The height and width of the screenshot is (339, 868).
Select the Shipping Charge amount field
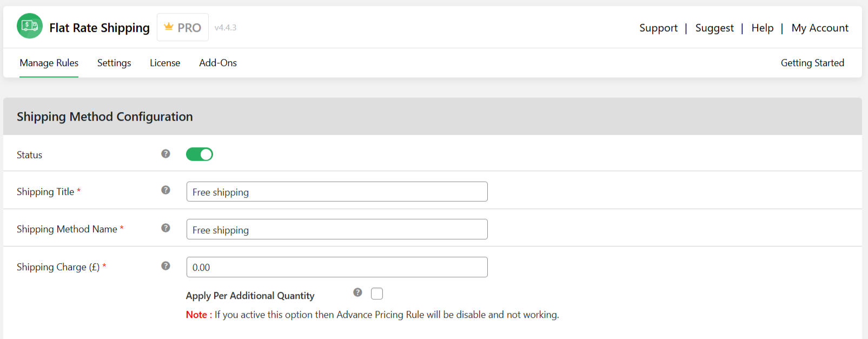pos(337,267)
